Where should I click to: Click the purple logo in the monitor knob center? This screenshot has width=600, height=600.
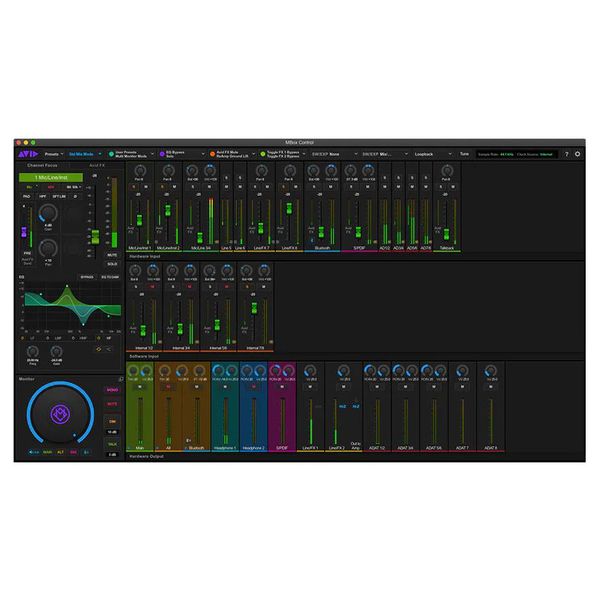(60, 414)
